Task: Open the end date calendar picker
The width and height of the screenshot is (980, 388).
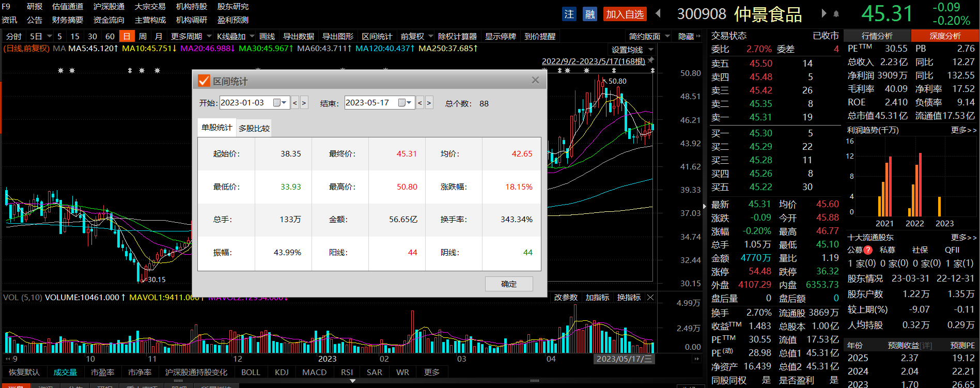Action: (405, 103)
